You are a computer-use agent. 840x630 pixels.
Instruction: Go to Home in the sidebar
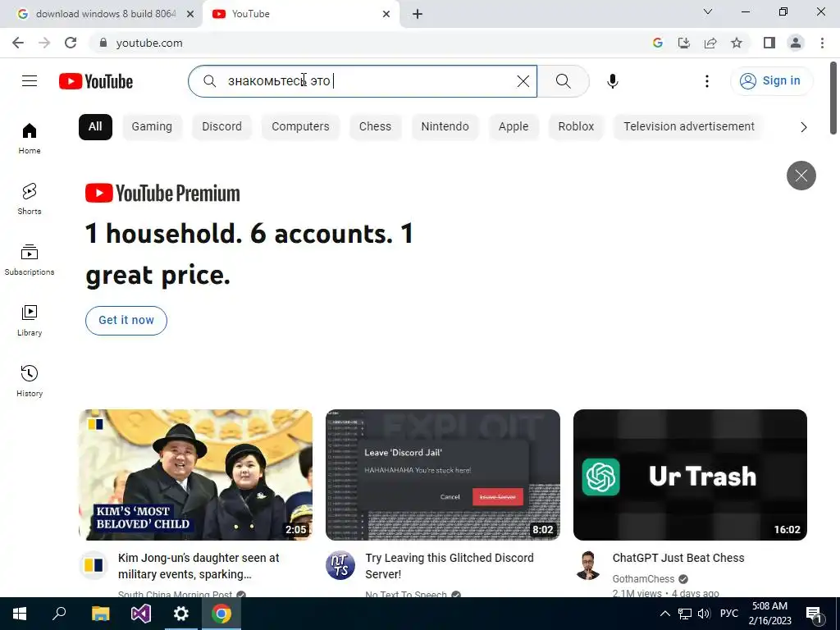[30, 138]
